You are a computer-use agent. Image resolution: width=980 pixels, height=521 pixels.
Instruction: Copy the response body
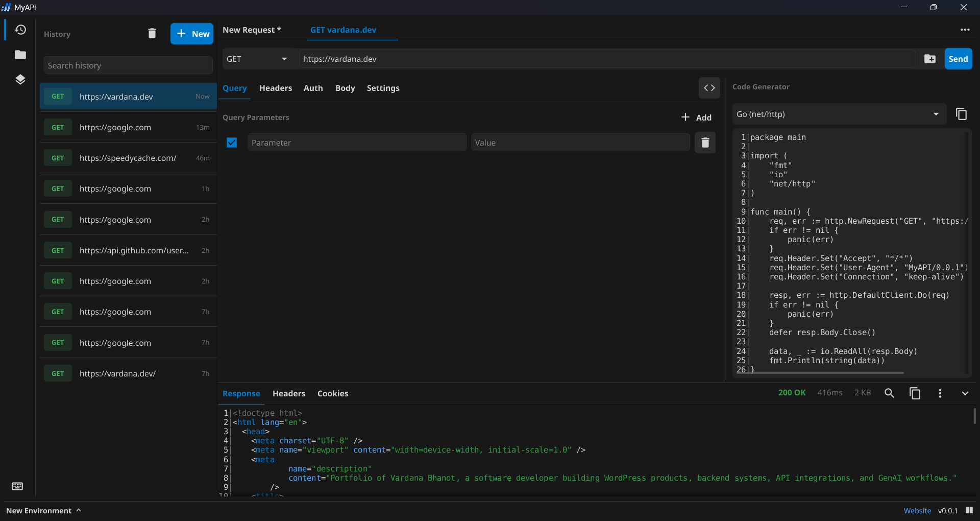pos(915,393)
